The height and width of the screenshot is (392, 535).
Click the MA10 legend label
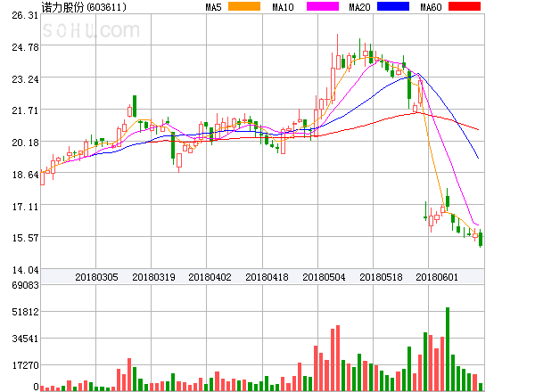pos(283,7)
